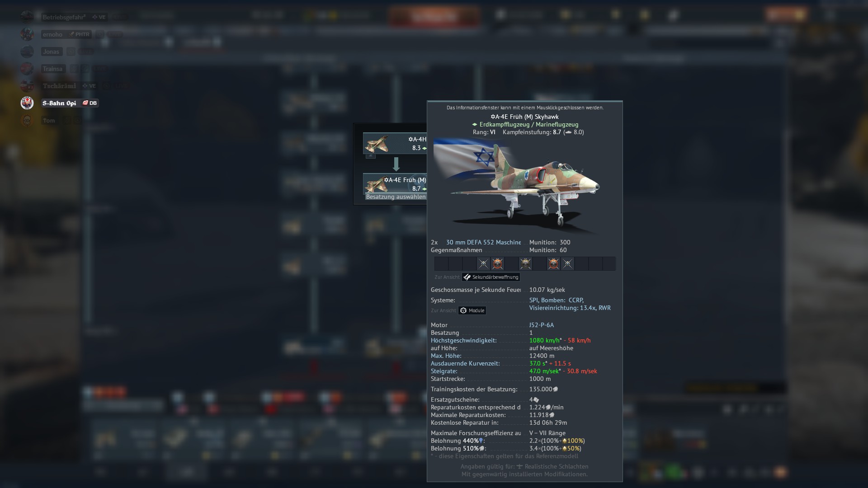Click the Tom smiley avatar in overlay
The image size is (868, 488).
[27, 121]
